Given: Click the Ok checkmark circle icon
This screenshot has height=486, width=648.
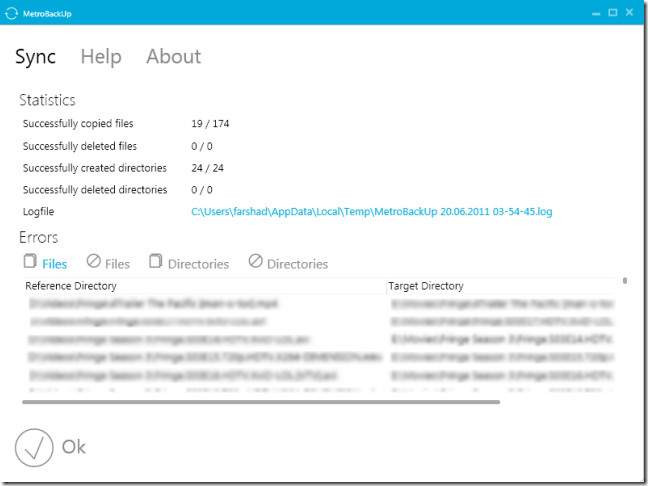Looking at the screenshot, I should 34,448.
